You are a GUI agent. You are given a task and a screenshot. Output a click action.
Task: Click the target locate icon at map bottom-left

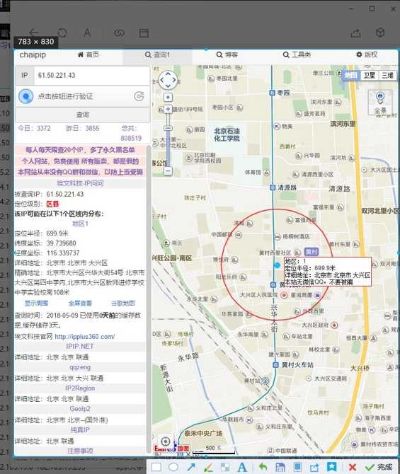click(x=165, y=442)
